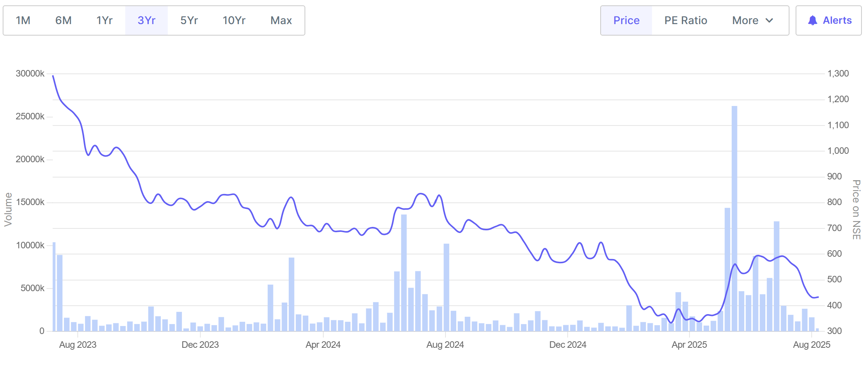Viewport: 868px width, 365px height.
Task: Click the Apr 2024 x-axis label
Action: pyautogui.click(x=323, y=345)
